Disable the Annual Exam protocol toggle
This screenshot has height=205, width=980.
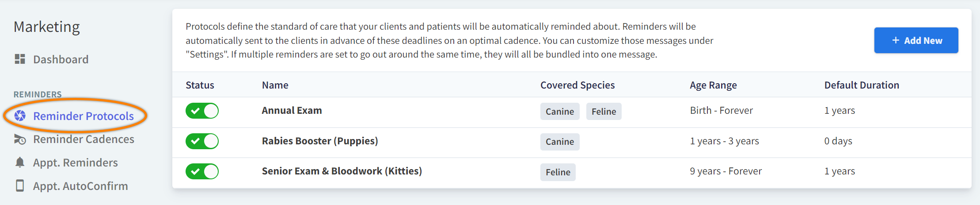202,111
